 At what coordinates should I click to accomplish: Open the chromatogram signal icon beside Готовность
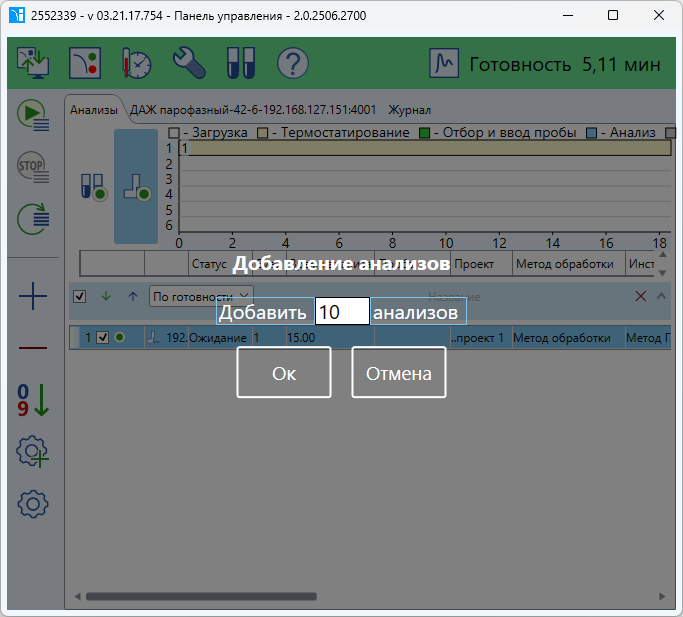(x=444, y=64)
